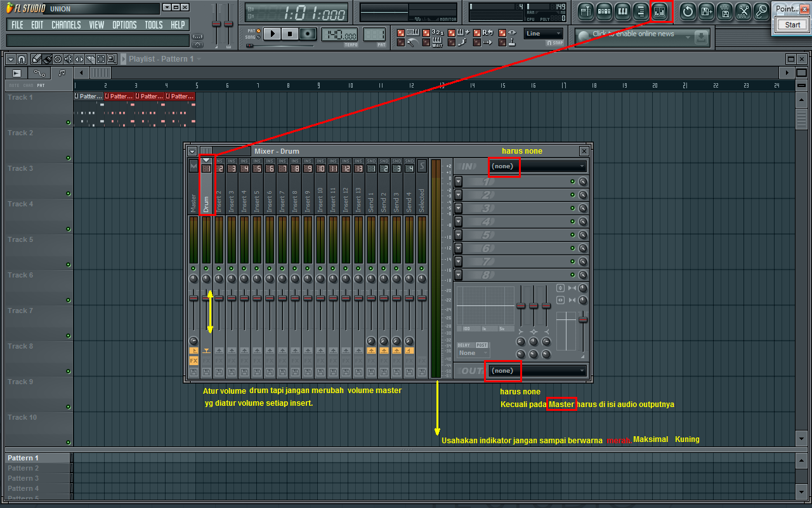Image resolution: width=812 pixels, height=508 pixels.
Task: Select the playlist Paint brush tool
Action: [x=47, y=59]
